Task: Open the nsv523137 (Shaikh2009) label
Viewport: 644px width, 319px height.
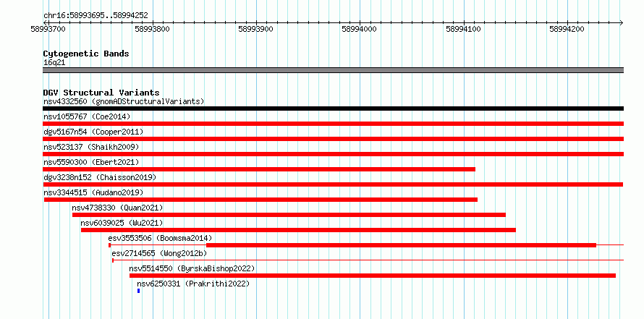Action: 91,147
